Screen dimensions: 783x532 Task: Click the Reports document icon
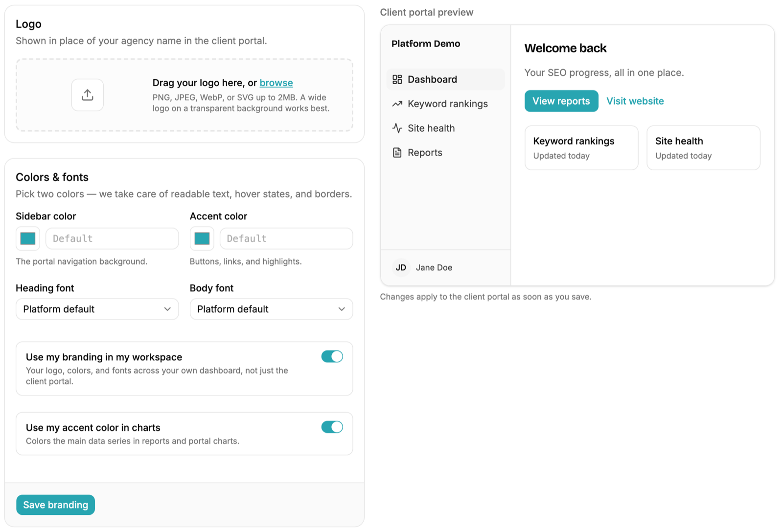tap(397, 153)
